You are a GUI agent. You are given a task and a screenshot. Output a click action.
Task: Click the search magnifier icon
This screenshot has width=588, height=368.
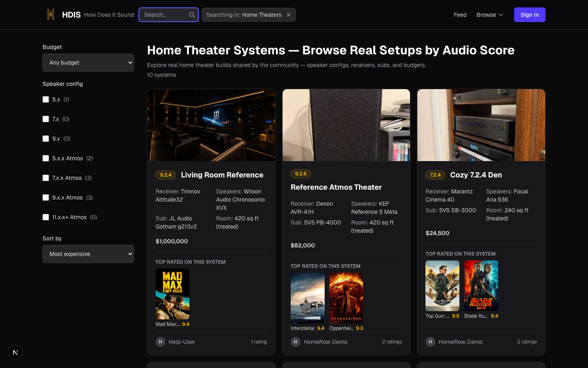tap(192, 15)
